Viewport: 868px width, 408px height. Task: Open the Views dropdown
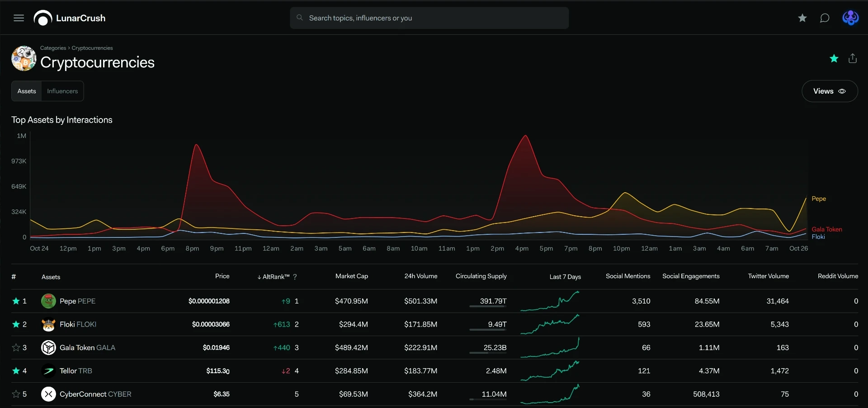coord(830,91)
